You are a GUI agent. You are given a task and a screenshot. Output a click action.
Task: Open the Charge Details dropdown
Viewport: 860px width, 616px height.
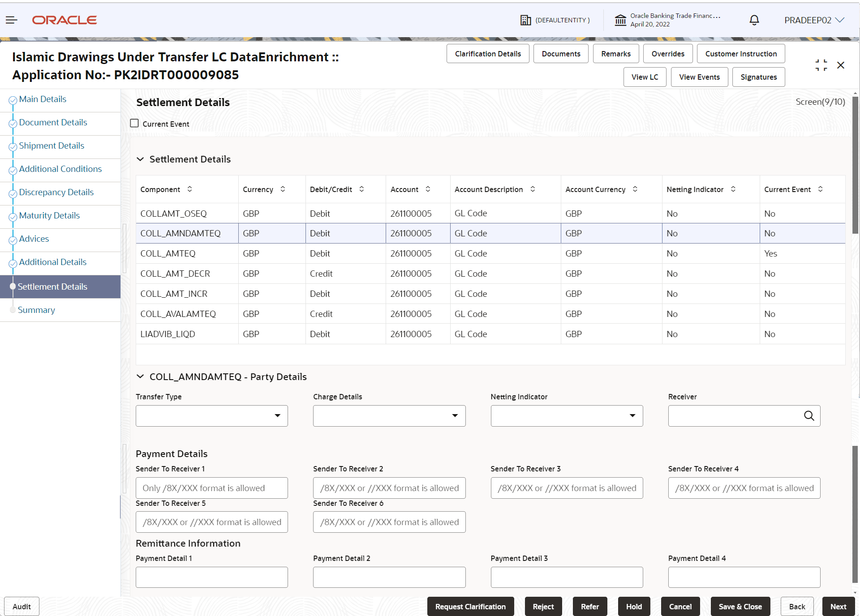click(x=389, y=416)
